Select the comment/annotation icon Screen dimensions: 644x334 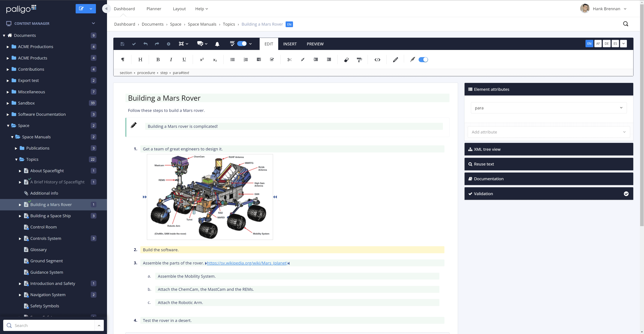[201, 44]
